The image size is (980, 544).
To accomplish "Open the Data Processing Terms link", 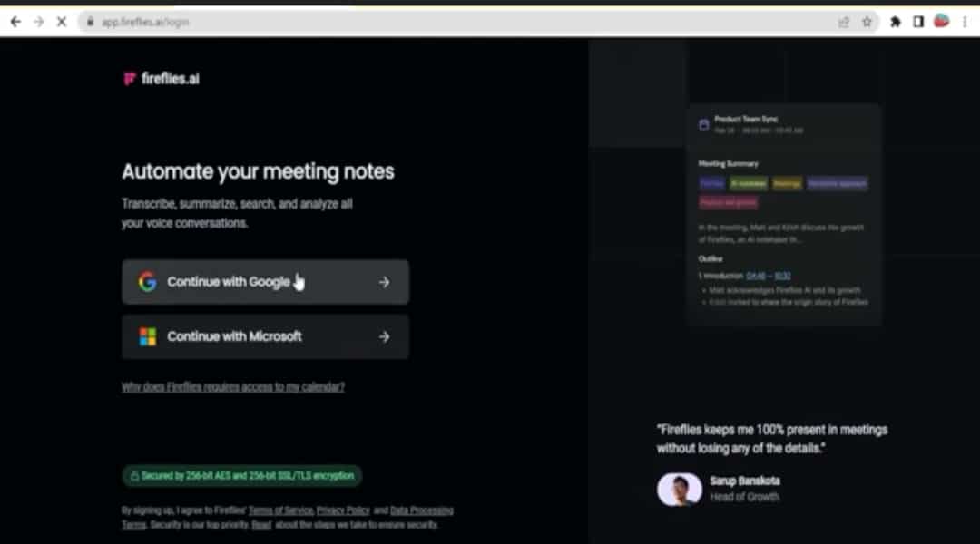I will point(421,510).
